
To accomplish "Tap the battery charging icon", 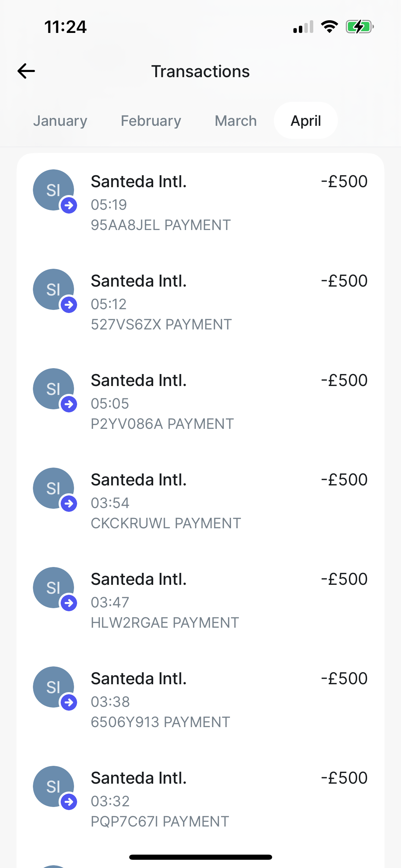I will (359, 27).
